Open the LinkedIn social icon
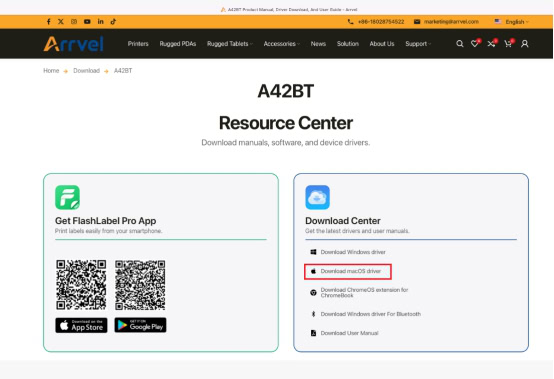The width and height of the screenshot is (554, 379). (101, 22)
